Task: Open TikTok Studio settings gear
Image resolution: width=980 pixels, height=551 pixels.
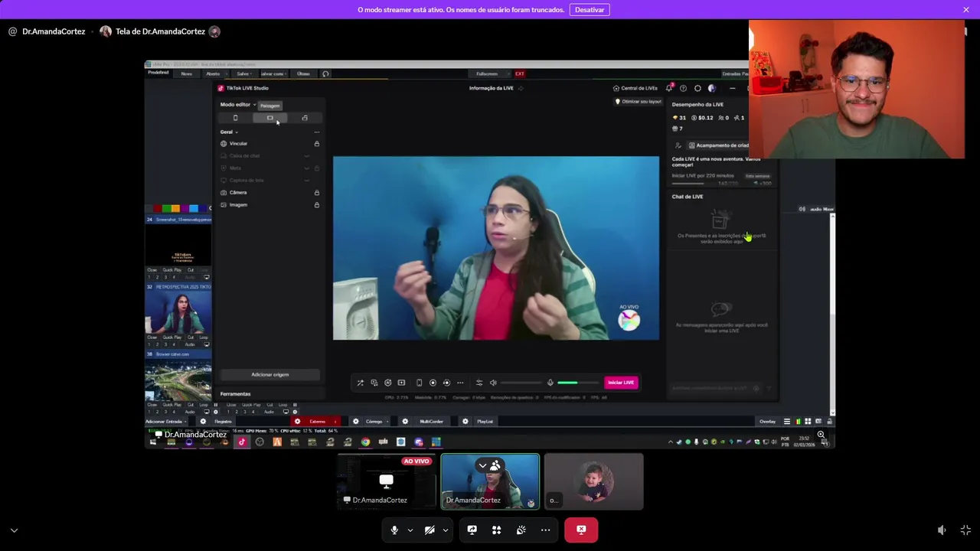Action: [x=697, y=88]
